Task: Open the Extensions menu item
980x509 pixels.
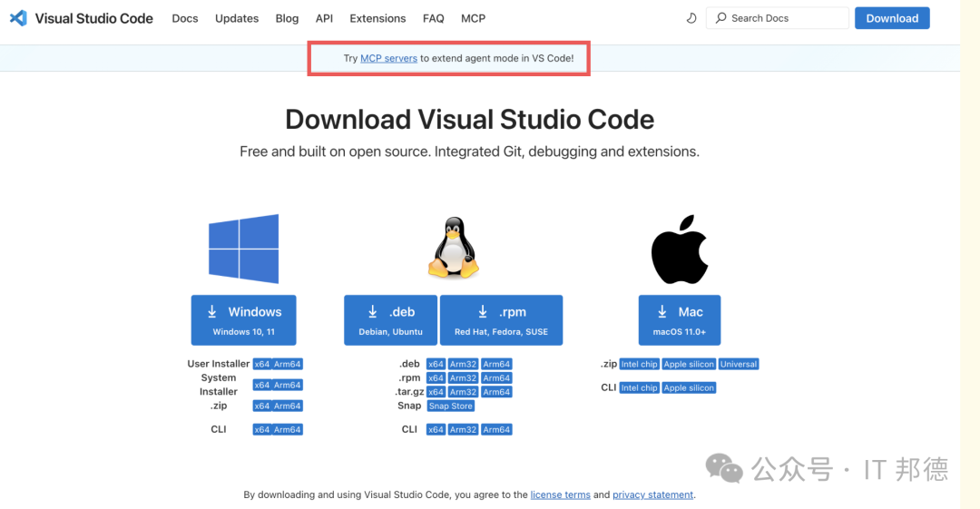Action: 377,18
